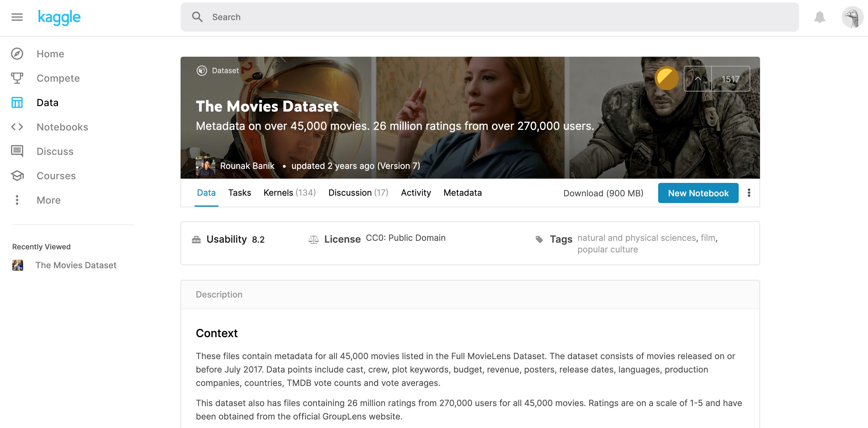868x428 pixels.
Task: Click the Discuss comment icon
Action: tap(17, 151)
